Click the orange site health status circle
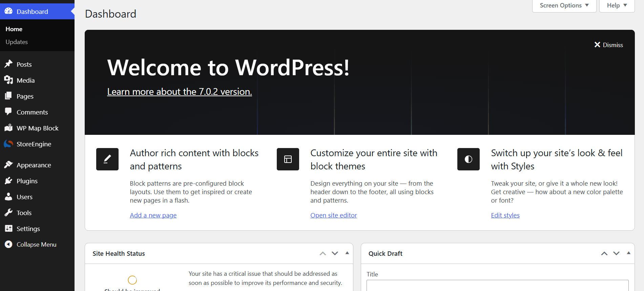This screenshot has height=291, width=644. 132,280
